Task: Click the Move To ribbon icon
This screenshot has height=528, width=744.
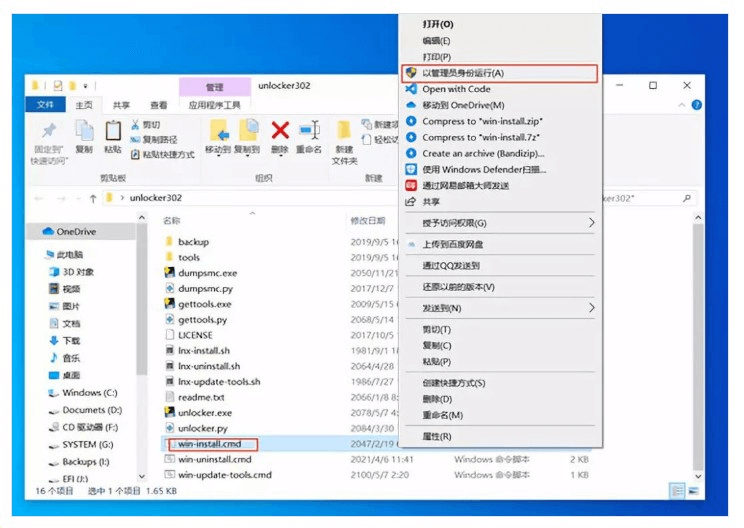Action: (x=218, y=131)
